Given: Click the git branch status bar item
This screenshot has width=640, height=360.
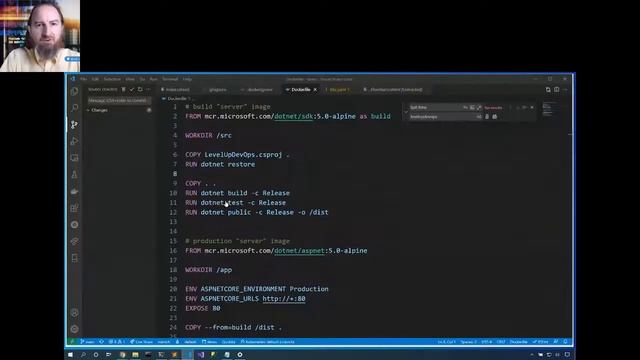Looking at the screenshot, I should tap(87, 342).
